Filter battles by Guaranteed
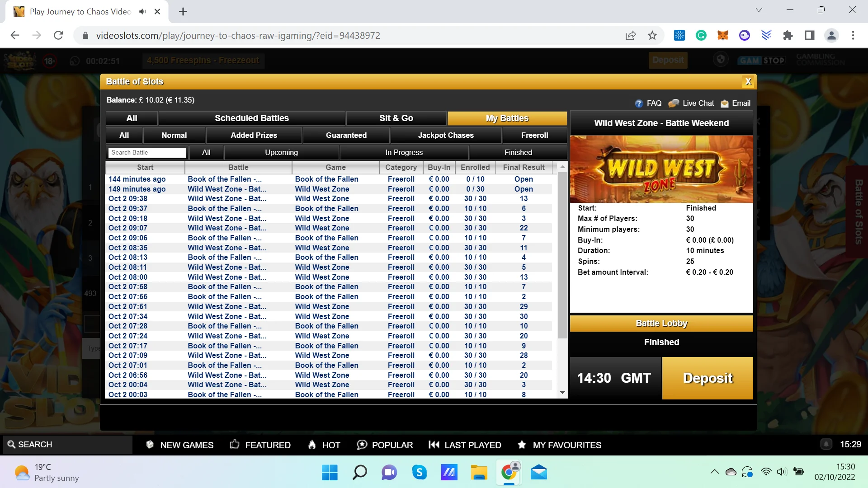Image resolution: width=868 pixels, height=488 pixels. [x=346, y=136]
